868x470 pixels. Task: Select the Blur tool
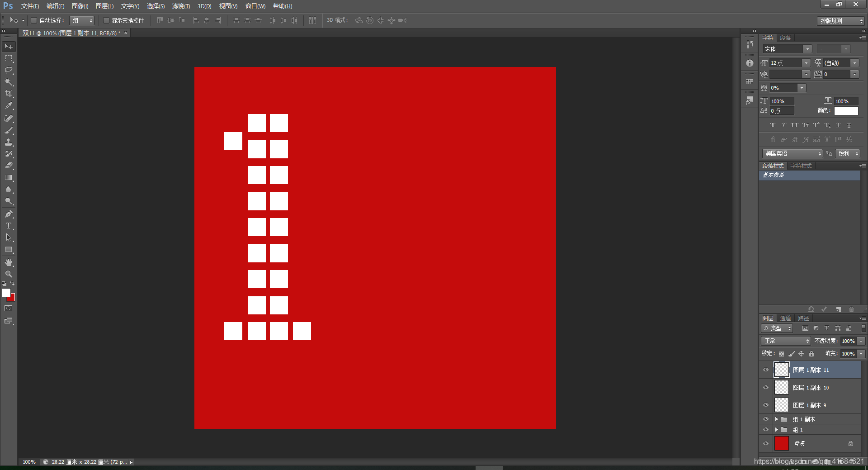click(x=9, y=189)
